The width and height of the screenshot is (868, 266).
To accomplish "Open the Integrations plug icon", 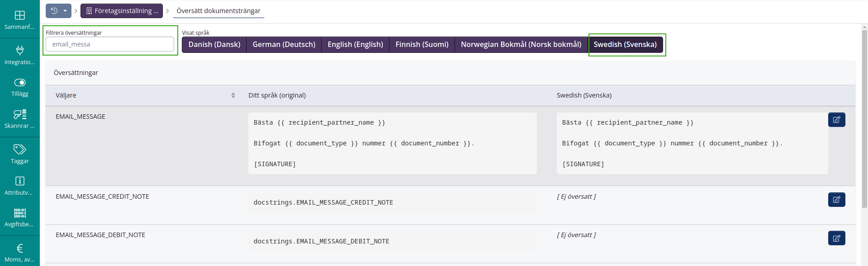I will point(19,51).
